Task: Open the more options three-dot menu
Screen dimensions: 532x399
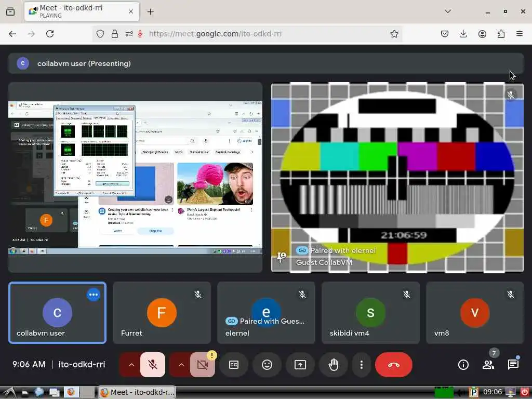Action: tap(362, 365)
